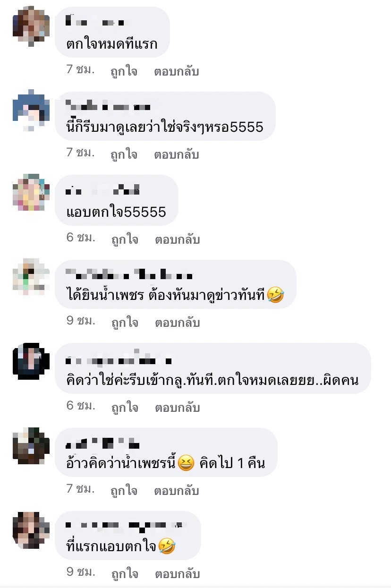The height and width of the screenshot is (588, 391).
Task: Reply to the comment แอบตกใจ55555
Action: click(178, 239)
